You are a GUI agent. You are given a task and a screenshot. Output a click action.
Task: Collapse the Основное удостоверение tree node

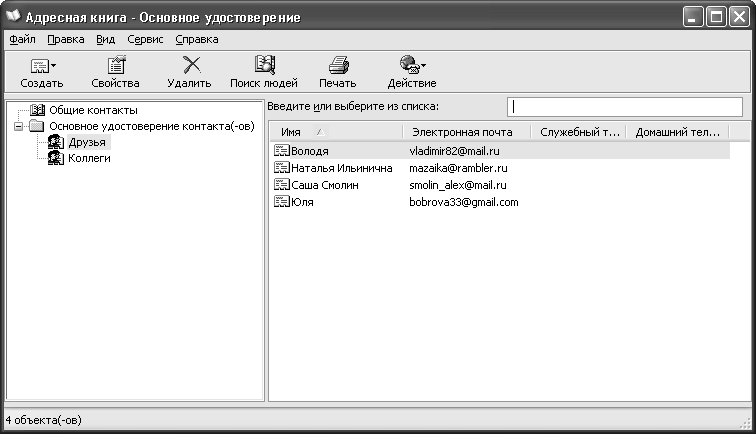(x=18, y=126)
